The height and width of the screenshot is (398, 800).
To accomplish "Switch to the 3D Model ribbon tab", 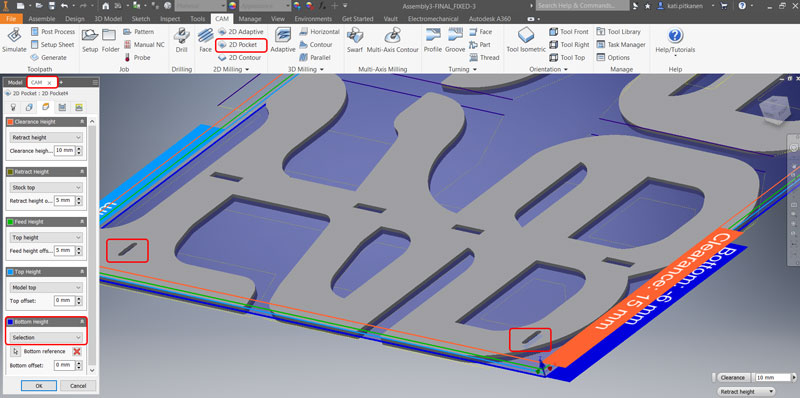I will click(x=108, y=19).
